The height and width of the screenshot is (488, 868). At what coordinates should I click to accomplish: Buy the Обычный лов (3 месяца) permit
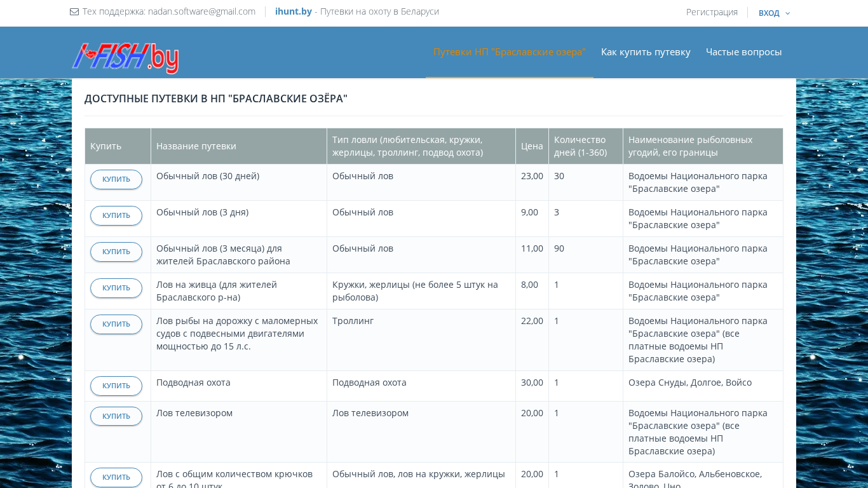tap(116, 252)
